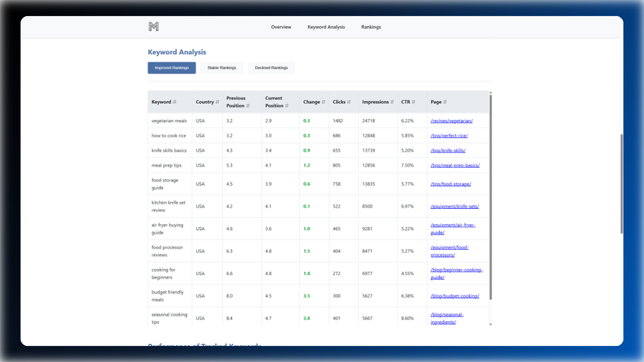The image size is (644, 362).
Task: Select the Improved Rankings tab
Action: tap(172, 68)
